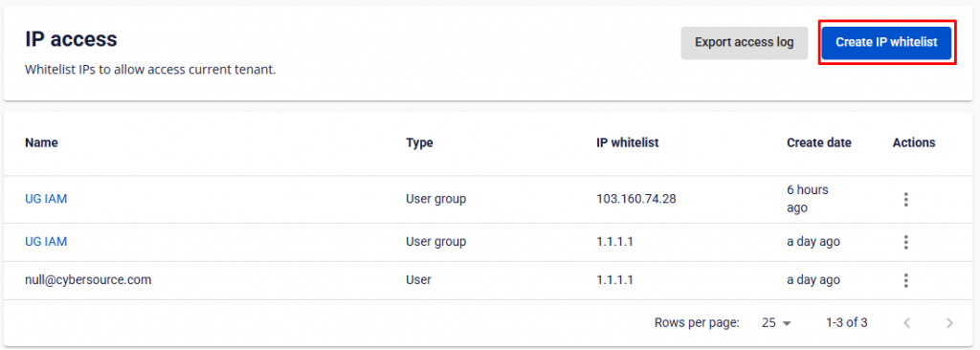Click Export access log button
Viewport: 980px width, 350px height.
[x=745, y=42]
